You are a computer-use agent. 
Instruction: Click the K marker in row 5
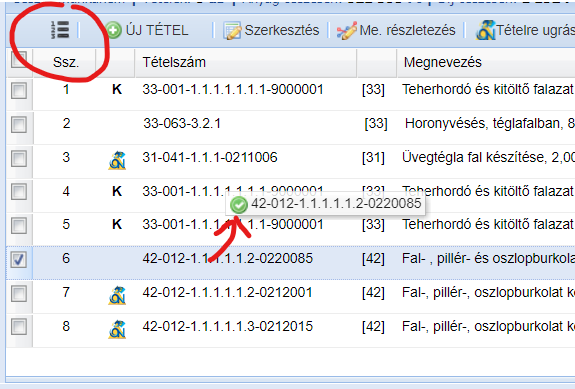click(117, 224)
